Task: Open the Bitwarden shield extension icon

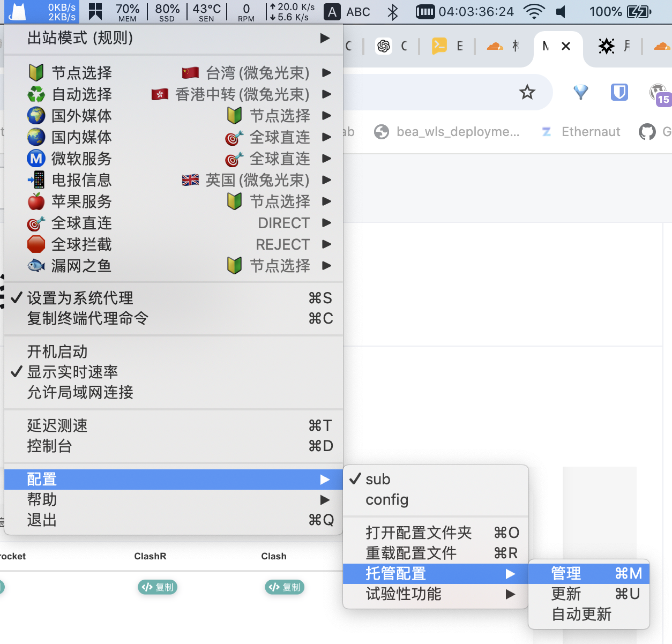Action: (619, 92)
